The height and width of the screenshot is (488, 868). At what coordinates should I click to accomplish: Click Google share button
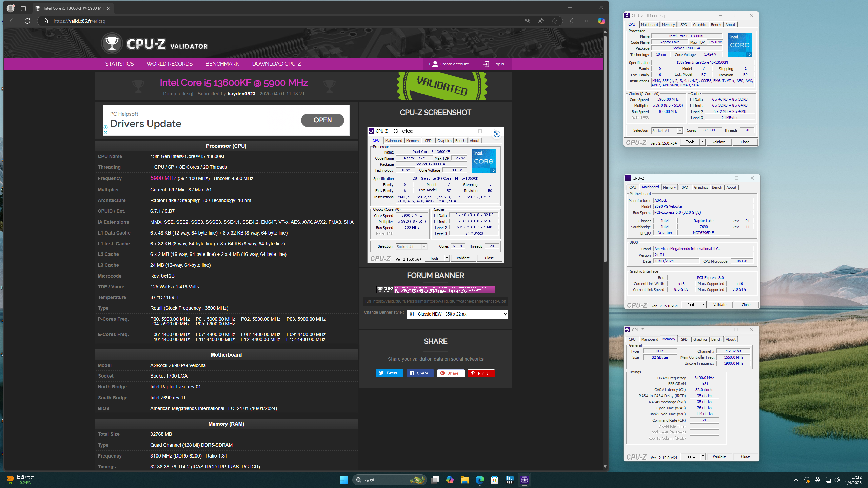pos(451,373)
